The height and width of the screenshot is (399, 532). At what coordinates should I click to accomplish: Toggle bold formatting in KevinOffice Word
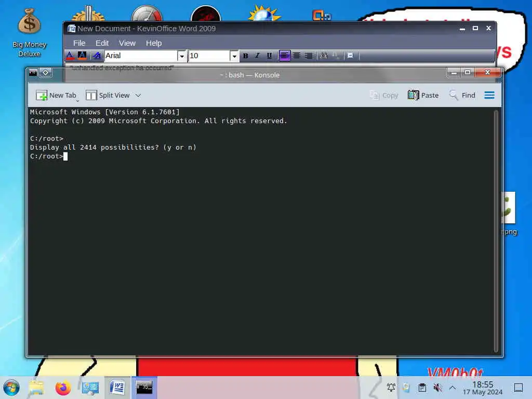[x=245, y=56]
